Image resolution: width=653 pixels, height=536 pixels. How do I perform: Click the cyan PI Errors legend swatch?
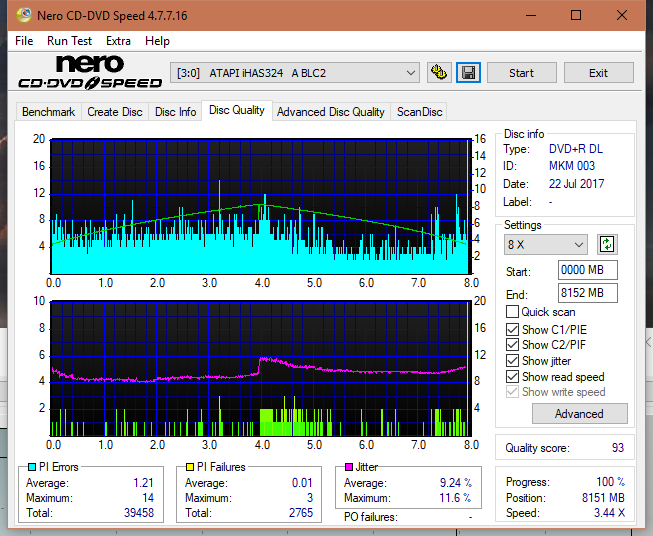pos(32,467)
